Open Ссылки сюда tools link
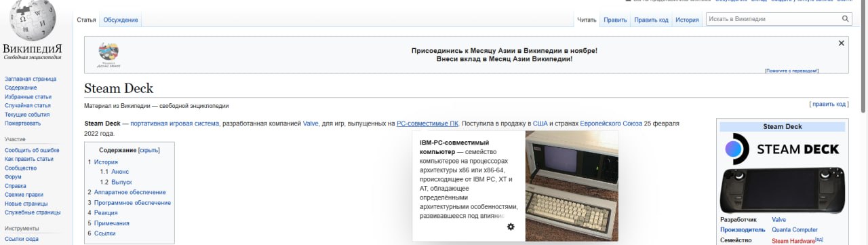This screenshot has height=245, width=868. [22, 239]
